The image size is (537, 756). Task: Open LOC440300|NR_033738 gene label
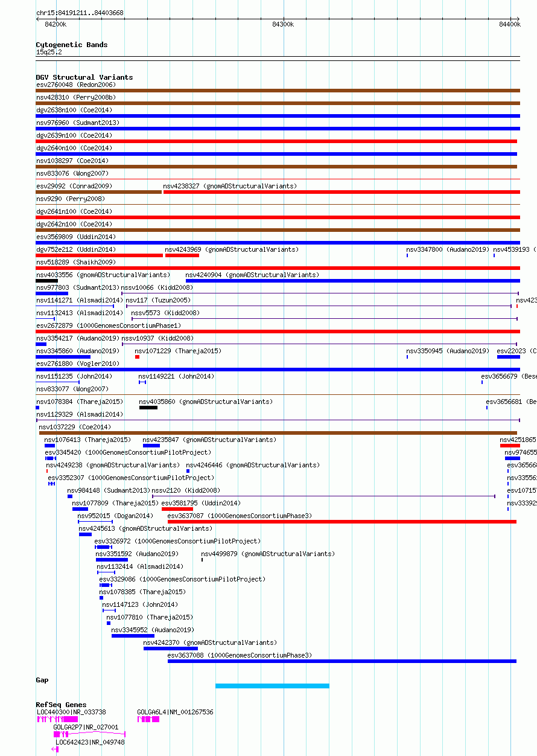(71, 712)
